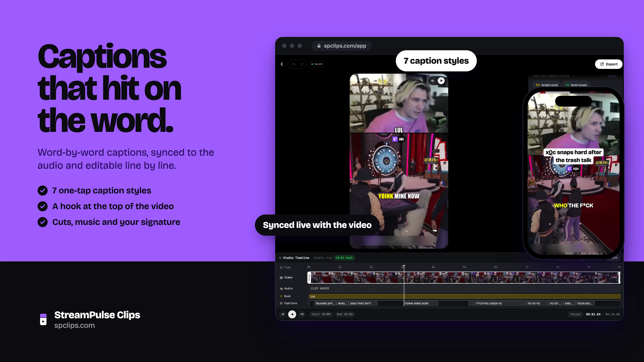The height and width of the screenshot is (362, 644).
Task: Set the Start (0:00) marker
Action: [x=321, y=314]
